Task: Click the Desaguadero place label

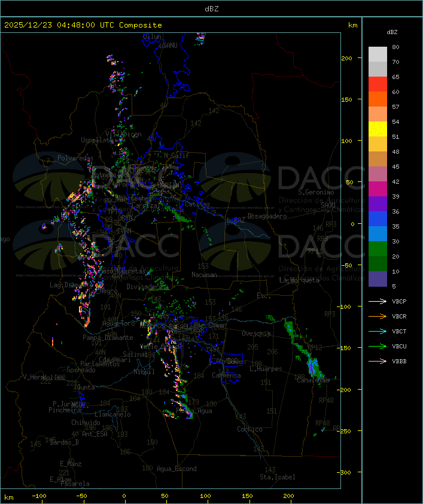Action: tap(267, 216)
